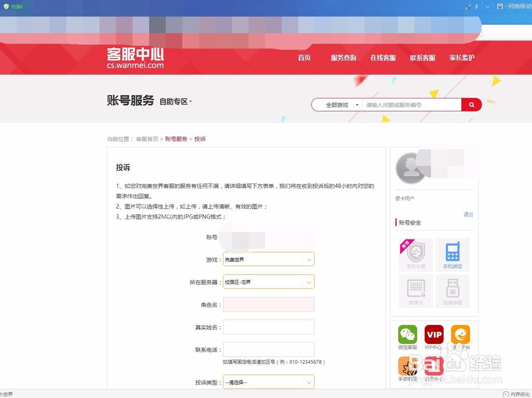Click the 退出 logout link
The image size is (532, 398).
(468, 214)
